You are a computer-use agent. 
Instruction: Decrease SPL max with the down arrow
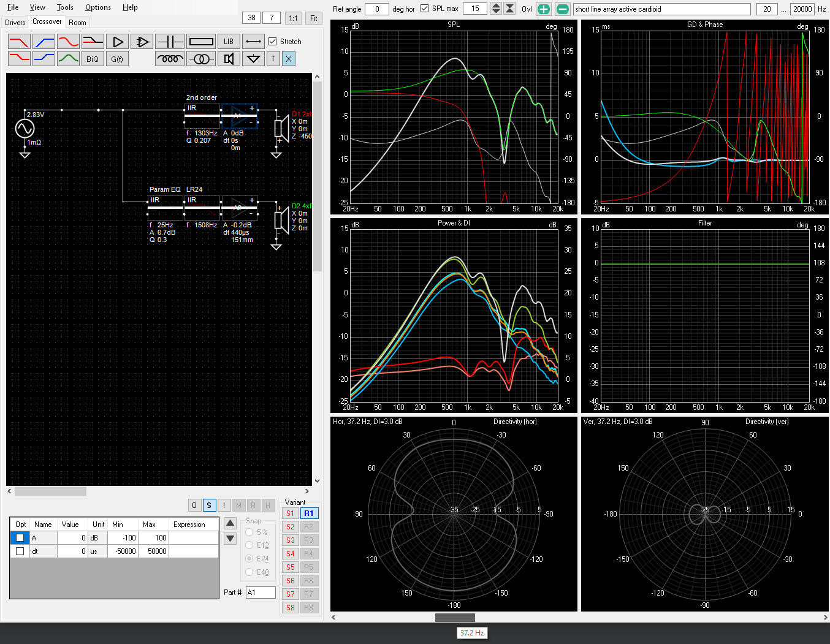tap(497, 12)
